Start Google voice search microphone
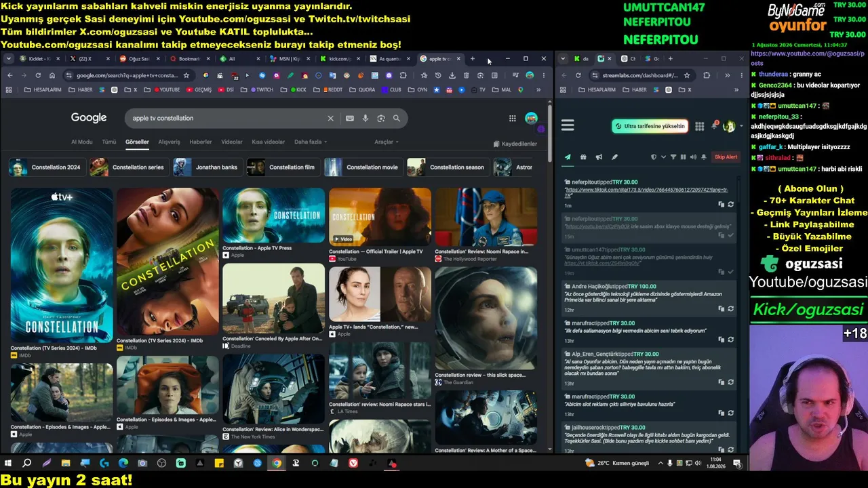 pyautogui.click(x=365, y=118)
